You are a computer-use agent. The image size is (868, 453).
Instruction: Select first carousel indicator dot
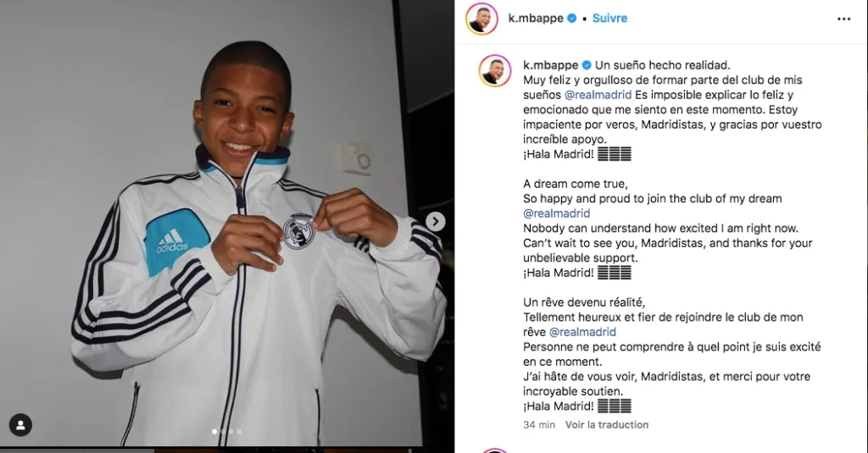click(x=214, y=432)
